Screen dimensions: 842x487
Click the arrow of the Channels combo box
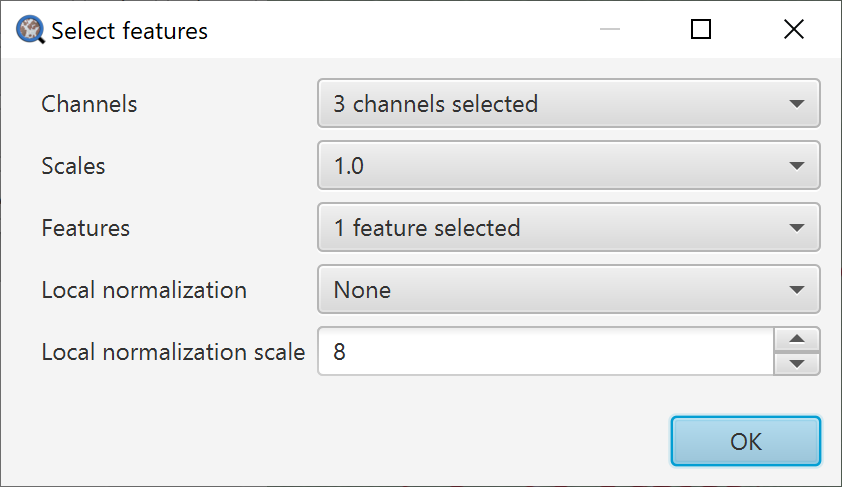797,104
